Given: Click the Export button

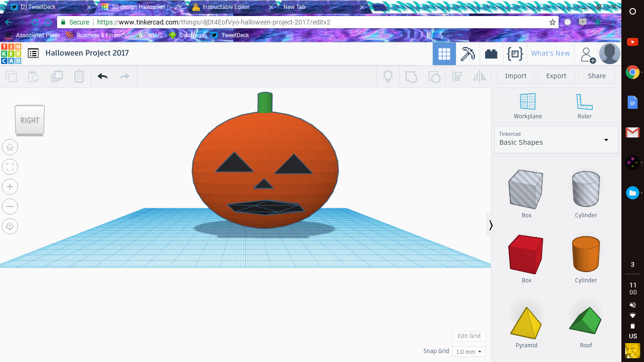Looking at the screenshot, I should point(556,76).
